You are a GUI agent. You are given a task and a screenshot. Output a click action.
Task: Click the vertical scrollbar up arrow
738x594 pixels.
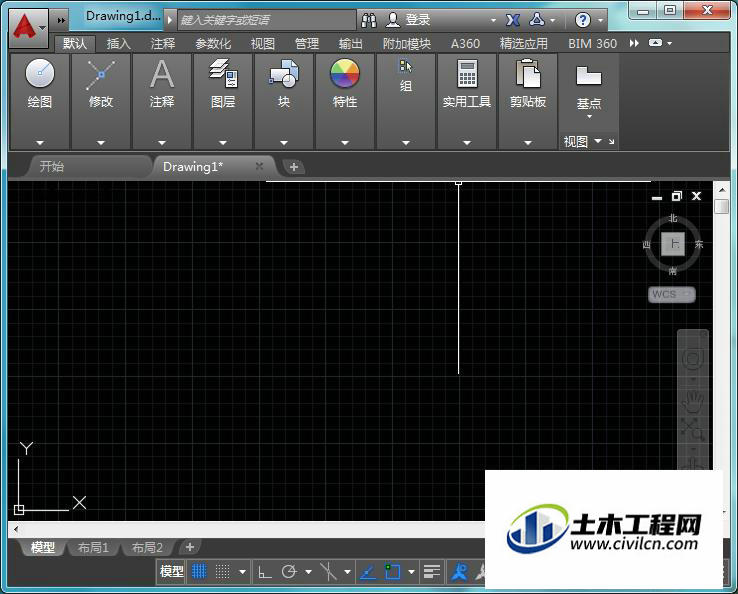pos(722,190)
